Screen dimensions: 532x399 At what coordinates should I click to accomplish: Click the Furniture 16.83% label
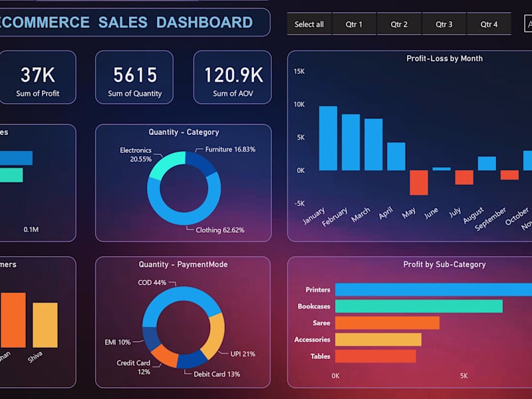230,149
